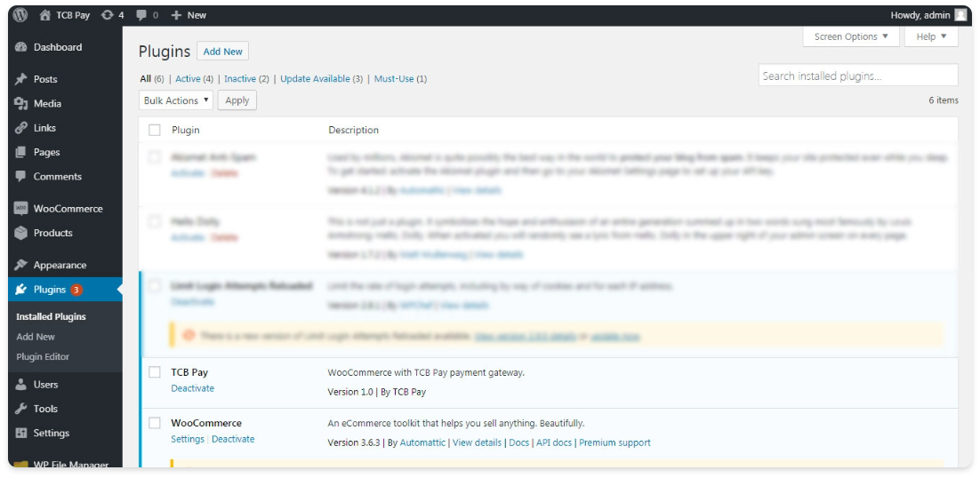Open the Plugin Editor submenu item

(43, 356)
